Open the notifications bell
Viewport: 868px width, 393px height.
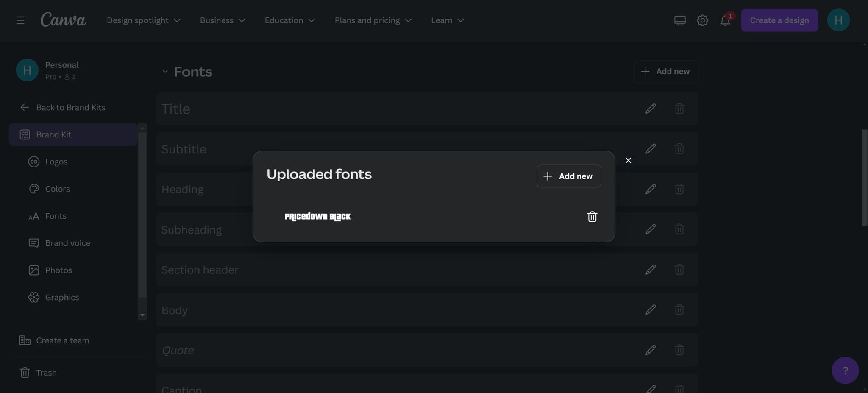(x=725, y=20)
